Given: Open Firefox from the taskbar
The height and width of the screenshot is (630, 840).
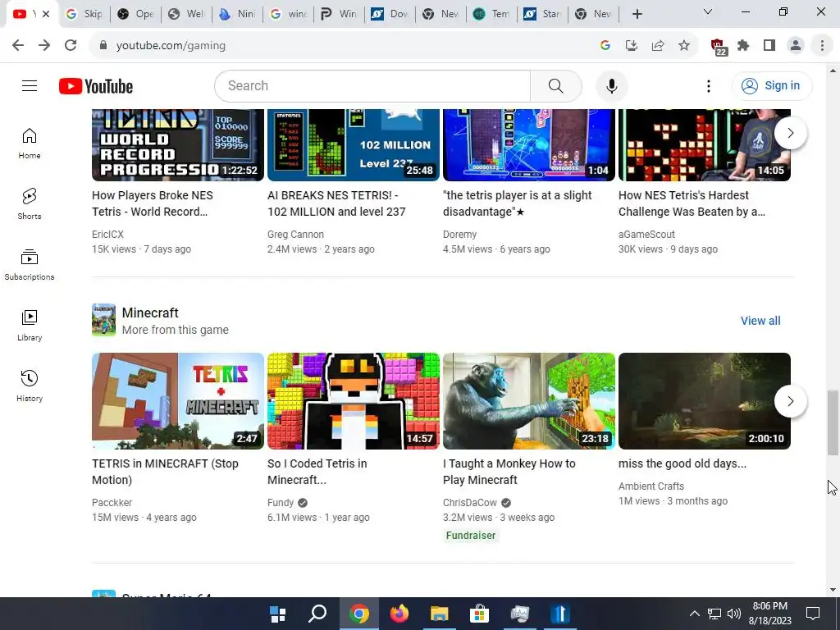Looking at the screenshot, I should [x=399, y=614].
